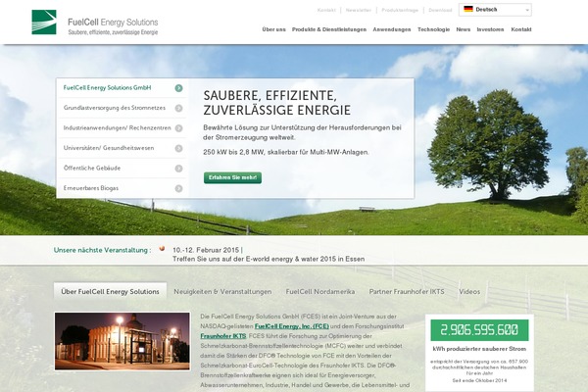Screen dimensions: 588x392
Task: Select Universitäten/ Gesundheitswesen entry
Action: coord(122,148)
